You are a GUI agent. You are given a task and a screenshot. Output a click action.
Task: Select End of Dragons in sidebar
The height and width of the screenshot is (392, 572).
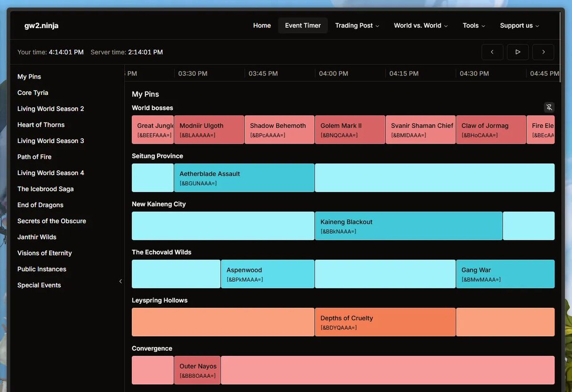click(x=41, y=205)
